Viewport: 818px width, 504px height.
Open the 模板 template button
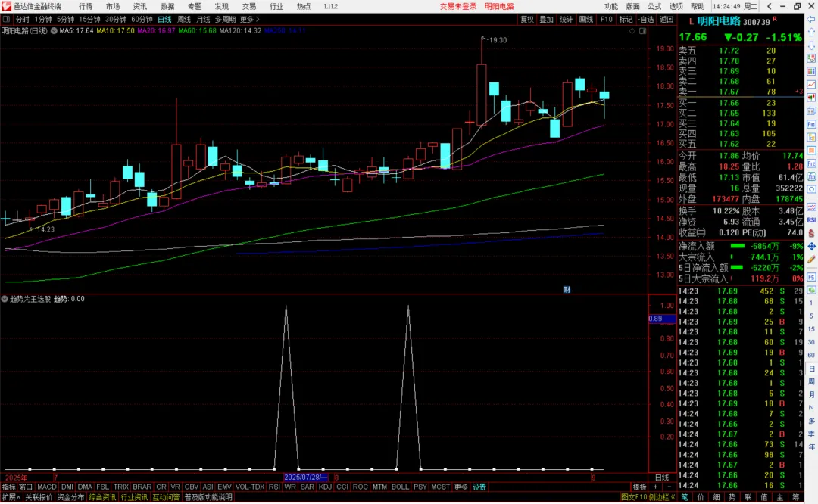(x=639, y=487)
